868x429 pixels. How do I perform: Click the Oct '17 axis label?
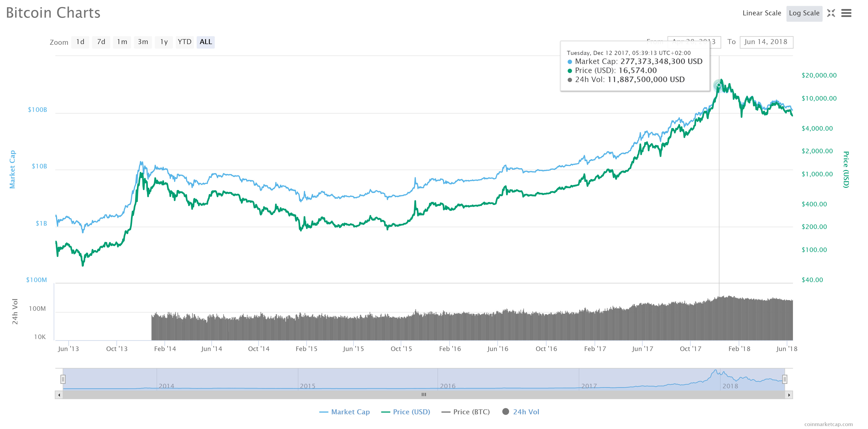pos(690,349)
